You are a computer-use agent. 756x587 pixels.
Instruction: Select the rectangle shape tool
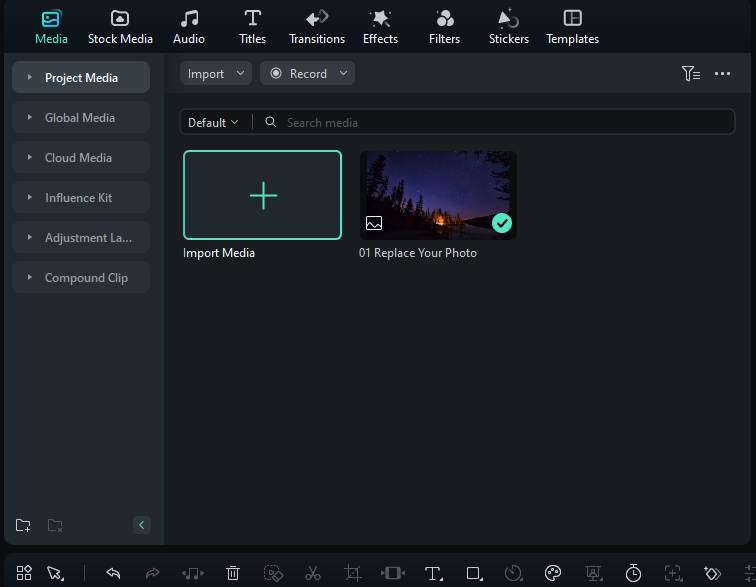[x=474, y=573]
